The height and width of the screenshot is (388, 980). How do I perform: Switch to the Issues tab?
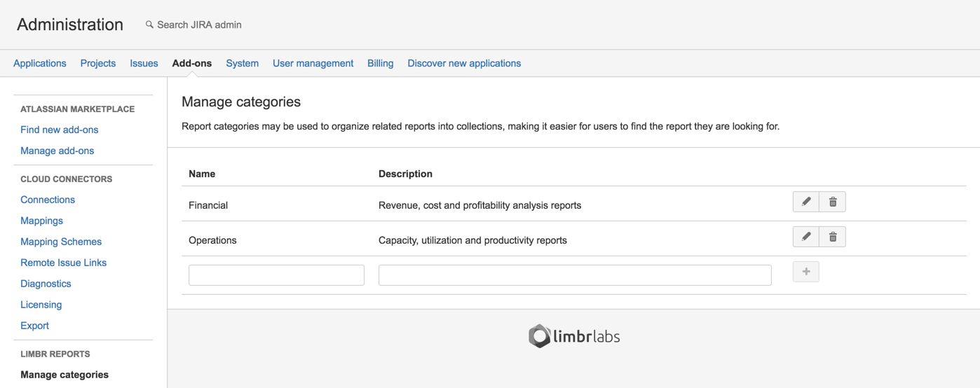[x=144, y=63]
